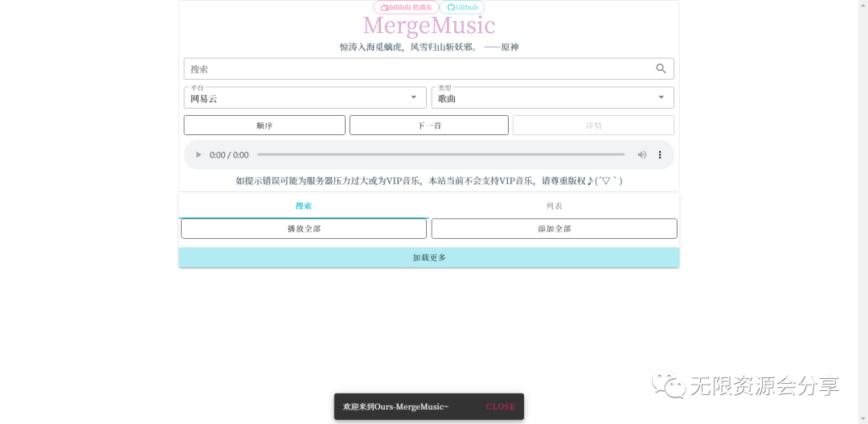This screenshot has height=424, width=868.
Task: Click the 下一首 next song button
Action: [x=429, y=126]
